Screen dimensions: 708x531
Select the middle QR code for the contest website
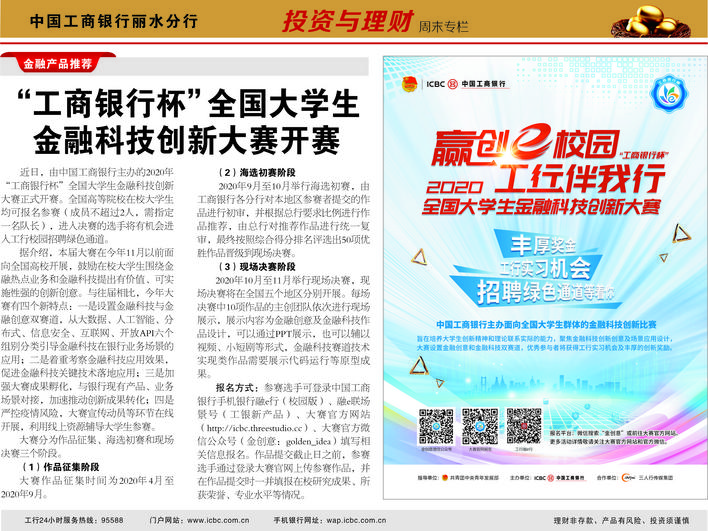tap(480, 427)
